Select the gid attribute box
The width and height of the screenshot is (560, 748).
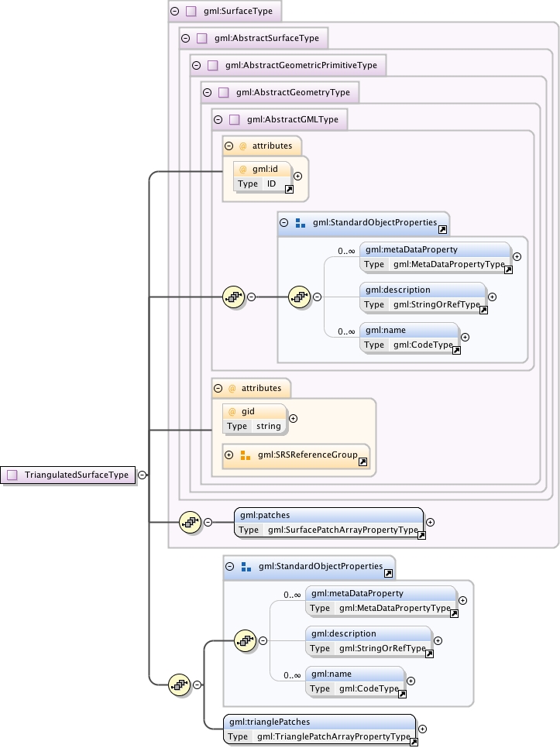point(255,419)
